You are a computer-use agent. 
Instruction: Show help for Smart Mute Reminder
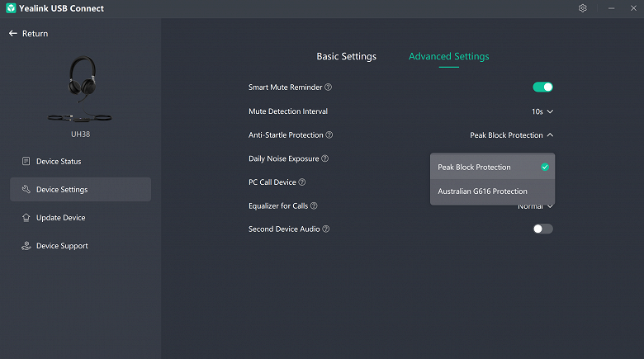click(x=328, y=87)
